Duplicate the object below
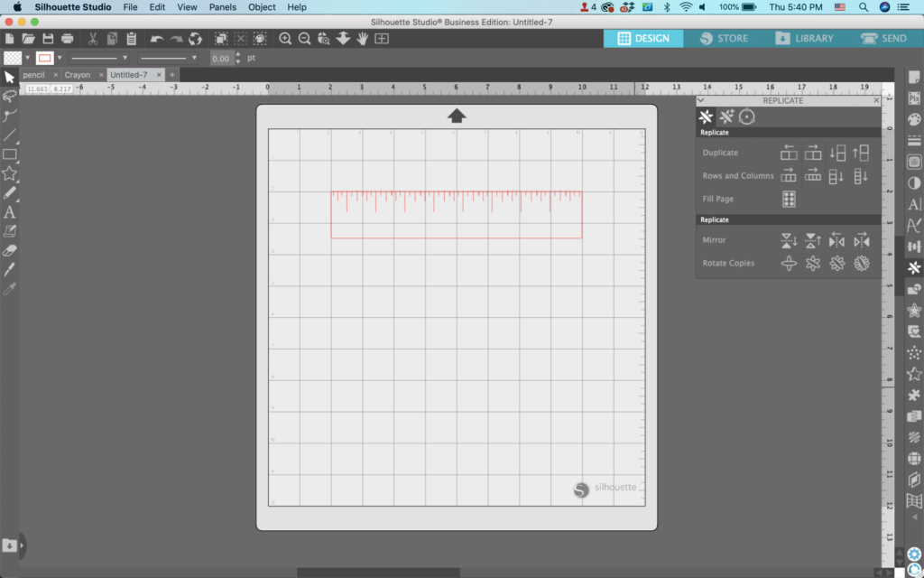 pyautogui.click(x=836, y=153)
